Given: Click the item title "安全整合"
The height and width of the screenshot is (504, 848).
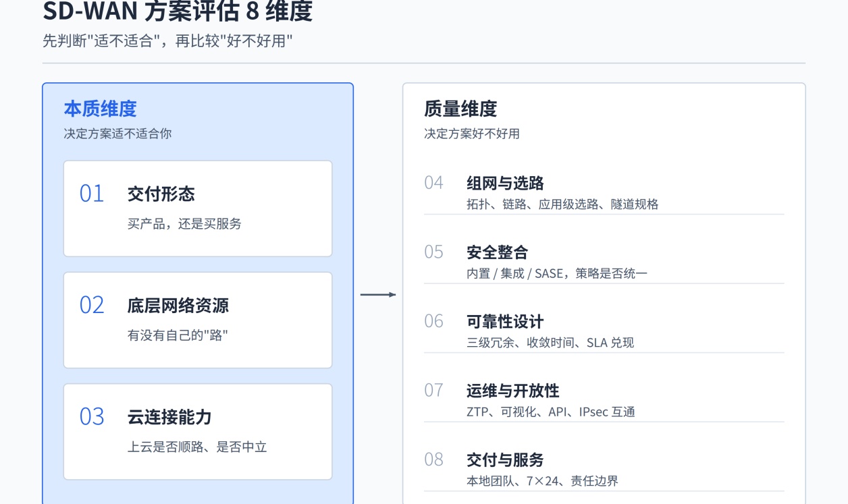Looking at the screenshot, I should coord(498,252).
